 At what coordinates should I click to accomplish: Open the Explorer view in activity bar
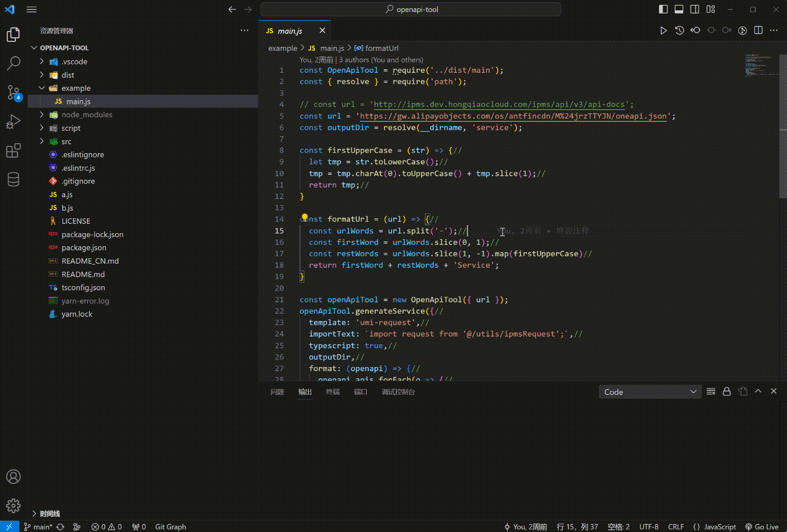click(13, 35)
